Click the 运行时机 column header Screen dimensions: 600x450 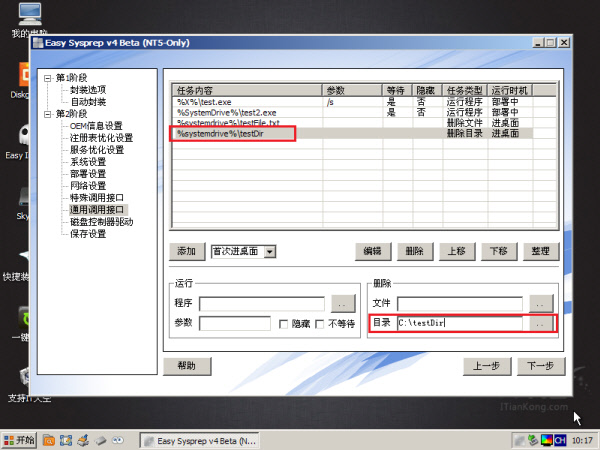tap(510, 90)
